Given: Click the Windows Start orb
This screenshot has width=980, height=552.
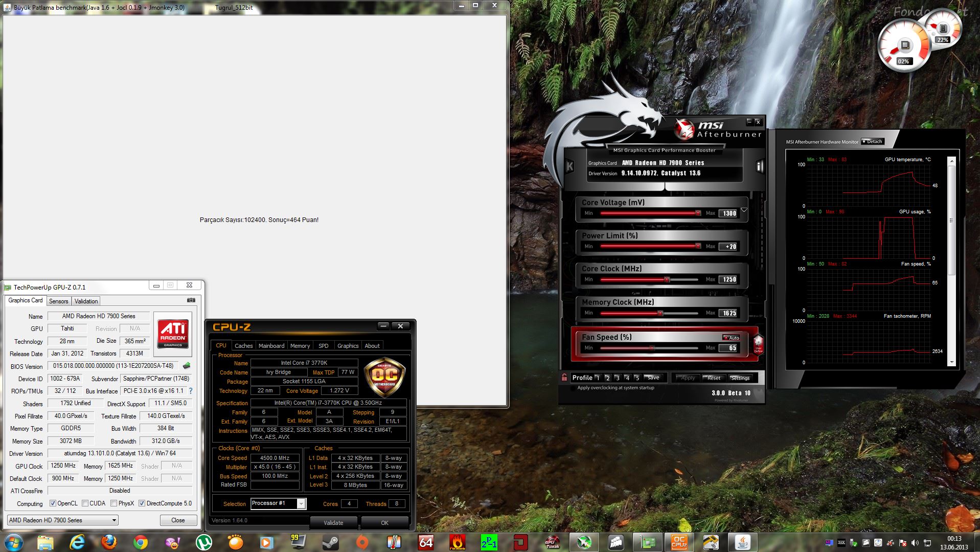Looking at the screenshot, I should (13, 542).
